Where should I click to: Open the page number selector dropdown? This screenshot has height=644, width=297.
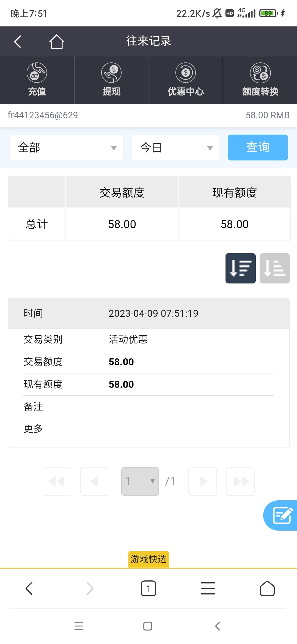click(140, 481)
